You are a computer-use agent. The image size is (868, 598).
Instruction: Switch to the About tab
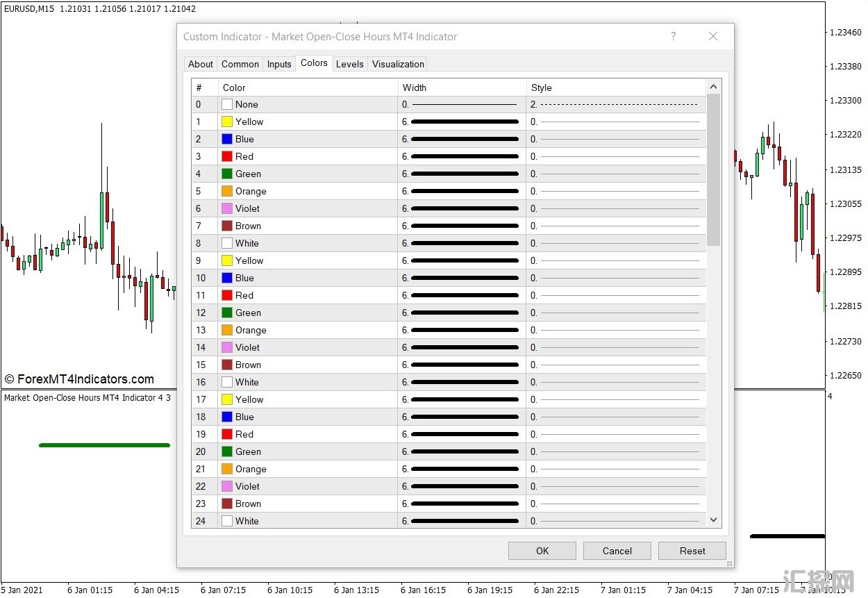pyautogui.click(x=200, y=64)
